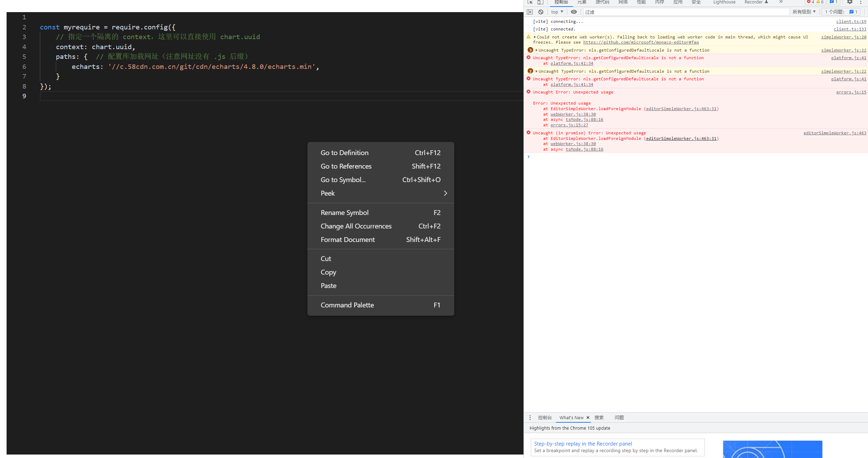Image resolution: width=868 pixels, height=458 pixels.
Task: Expand the Could not create web worker warning
Action: coord(536,37)
